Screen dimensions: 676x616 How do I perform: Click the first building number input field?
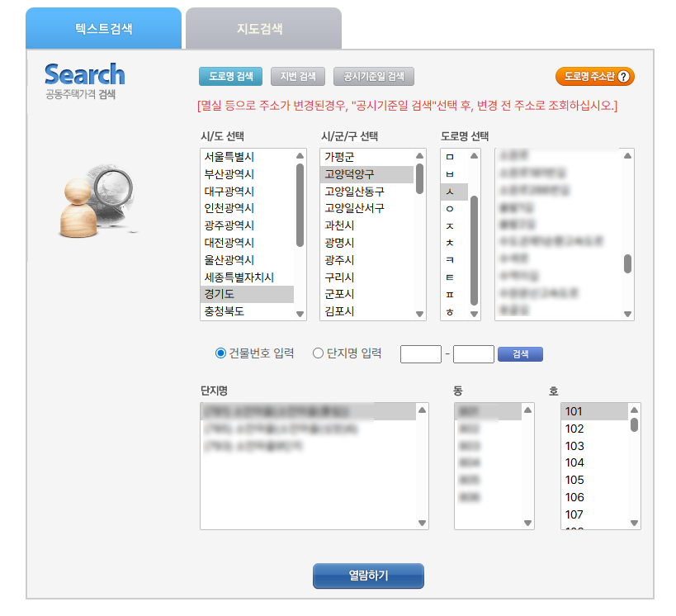click(421, 354)
